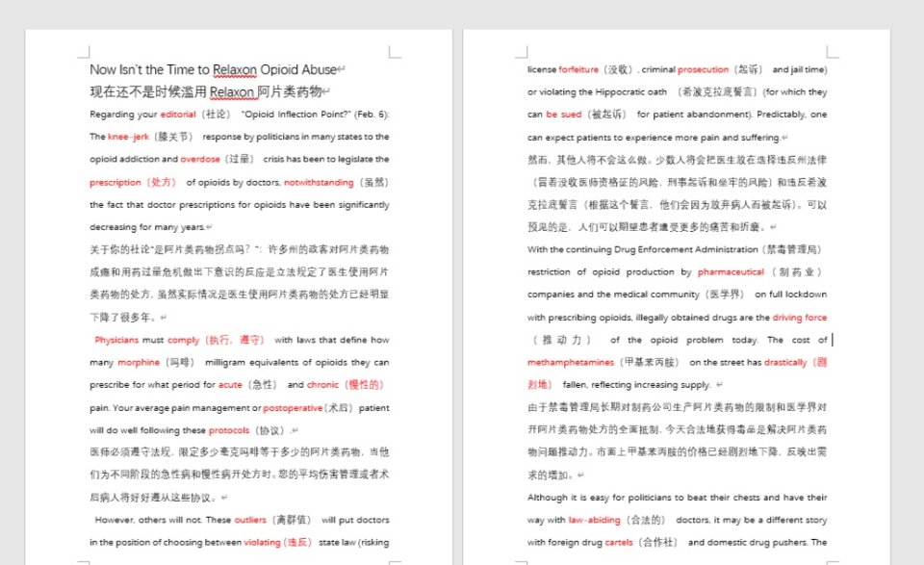Click the red word "notwithstanding"
Viewport: 924px width, 565px height.
[x=319, y=182]
